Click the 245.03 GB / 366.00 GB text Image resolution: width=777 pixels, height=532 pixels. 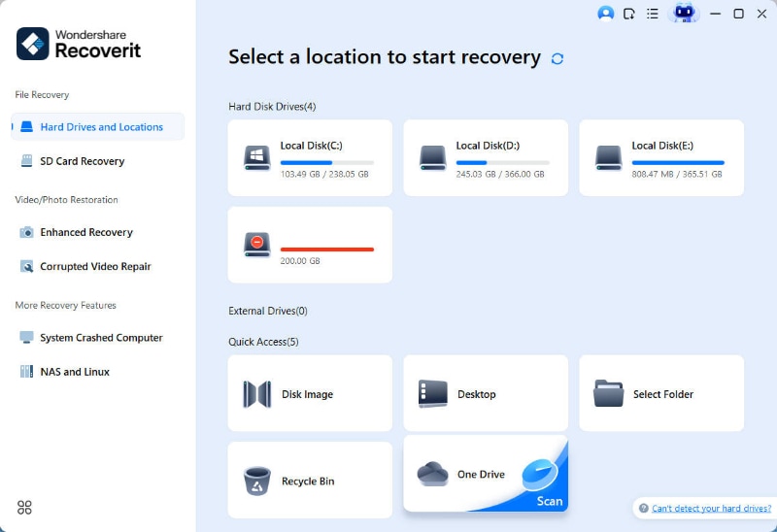(500, 175)
